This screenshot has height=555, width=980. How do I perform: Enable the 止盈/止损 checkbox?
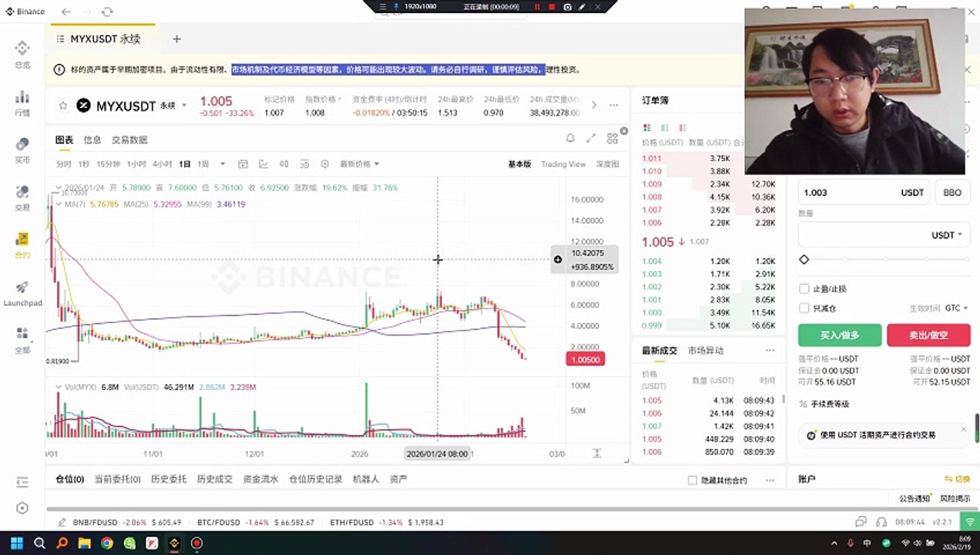click(x=804, y=289)
